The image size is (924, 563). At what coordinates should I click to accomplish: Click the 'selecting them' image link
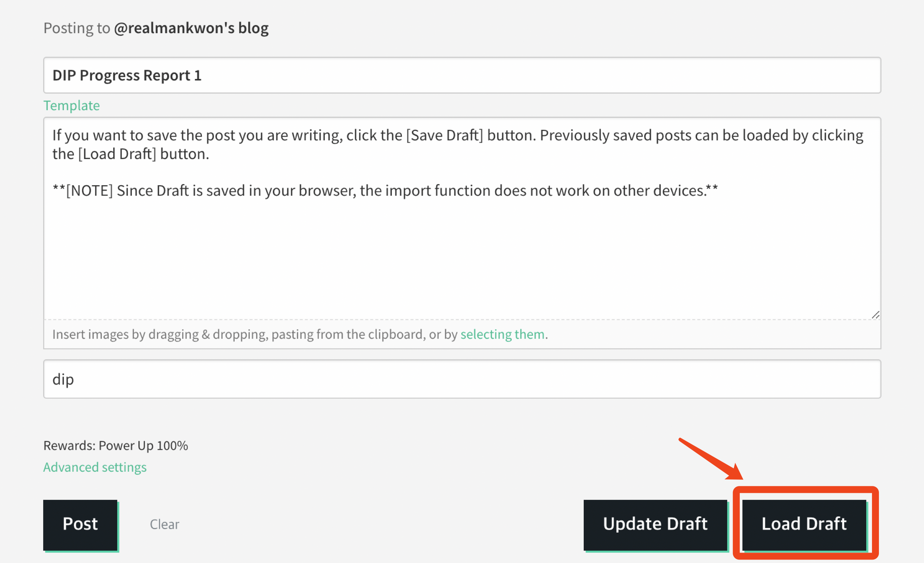pos(502,334)
